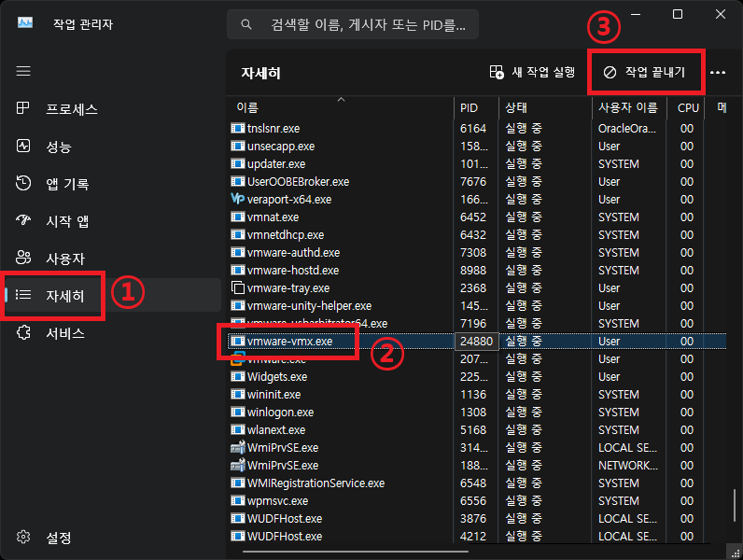Sort by the PID column header
Viewport: 743px width, 560px height.
(x=476, y=107)
